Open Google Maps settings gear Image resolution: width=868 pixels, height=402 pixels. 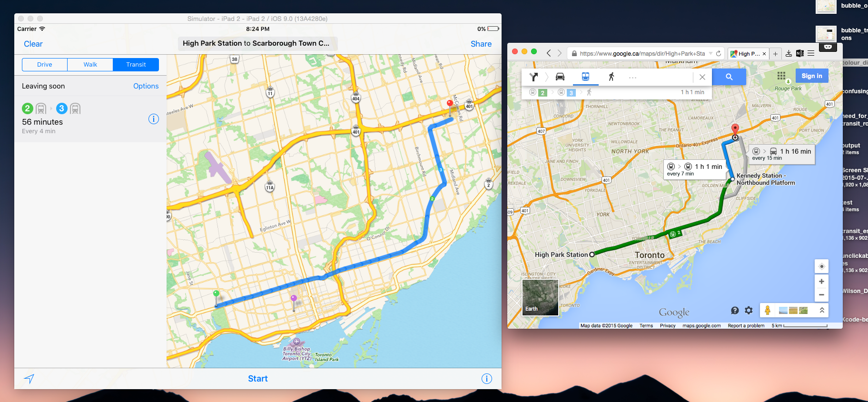pos(749,310)
